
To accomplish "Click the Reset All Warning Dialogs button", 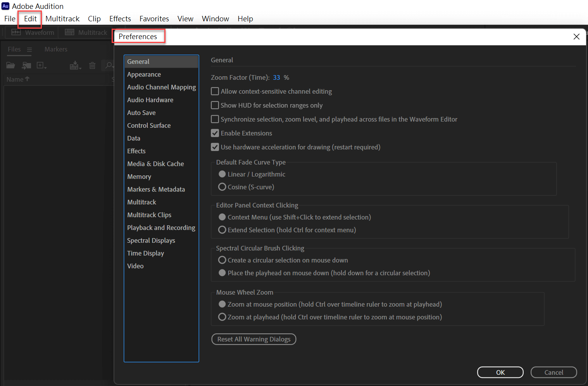I will pyautogui.click(x=254, y=339).
